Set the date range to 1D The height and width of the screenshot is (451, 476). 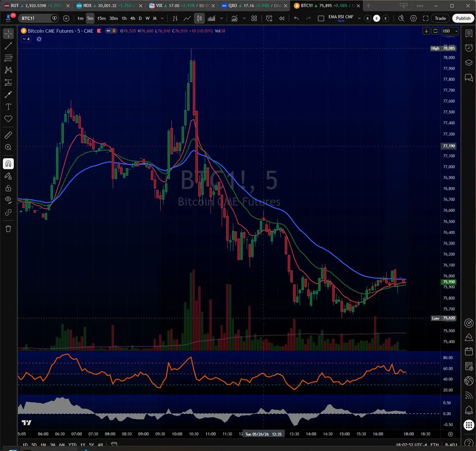[25, 445]
